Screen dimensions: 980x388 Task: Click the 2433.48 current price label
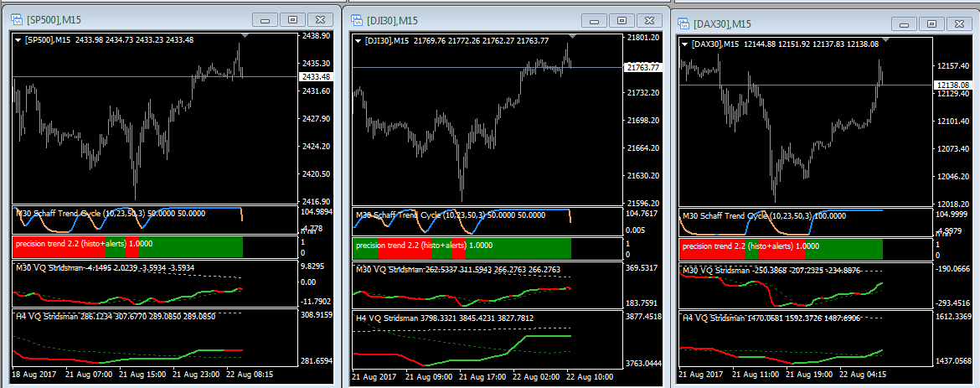click(x=317, y=76)
